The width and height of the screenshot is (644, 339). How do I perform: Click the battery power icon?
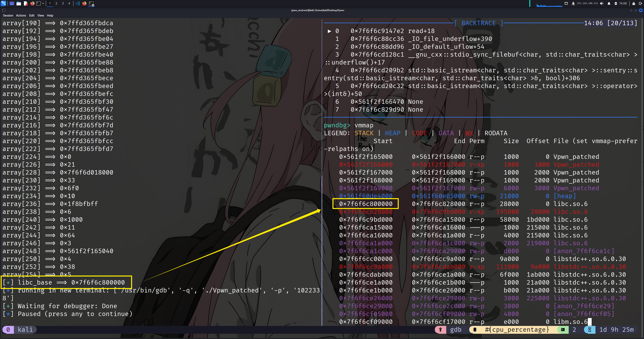click(x=616, y=3)
